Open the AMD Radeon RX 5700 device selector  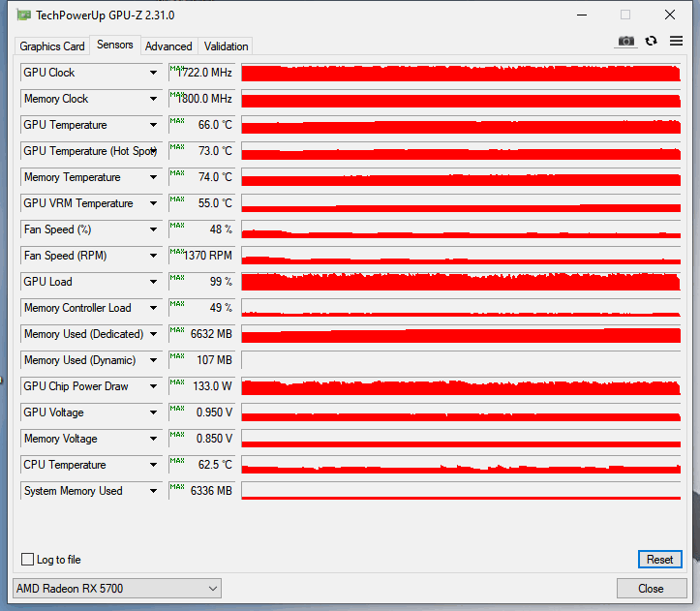(117, 588)
